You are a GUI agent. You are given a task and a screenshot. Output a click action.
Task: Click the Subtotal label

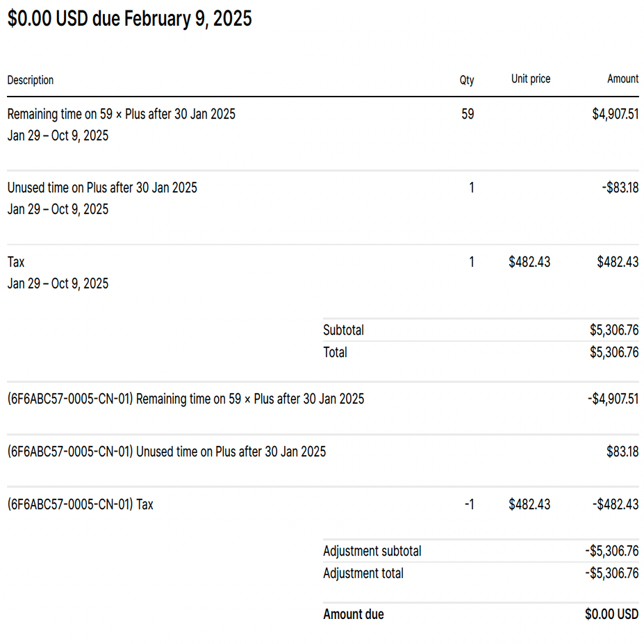coord(343,330)
